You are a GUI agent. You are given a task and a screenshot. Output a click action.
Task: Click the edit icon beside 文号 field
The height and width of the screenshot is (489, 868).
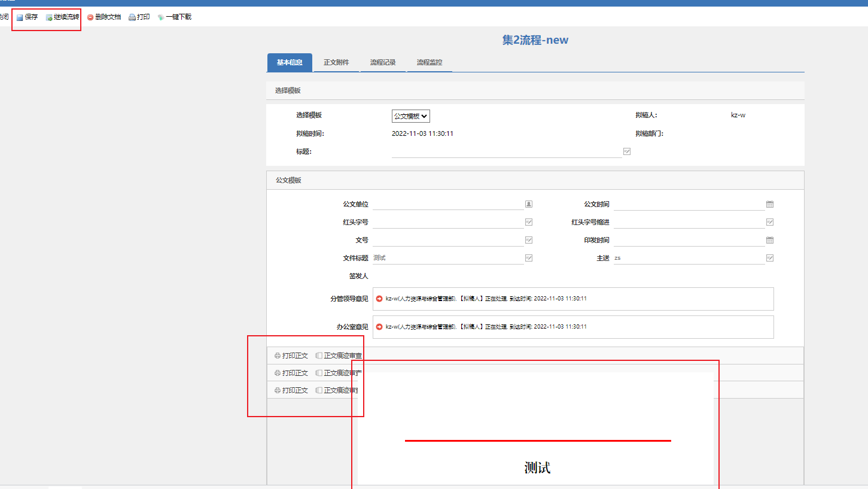(x=529, y=240)
